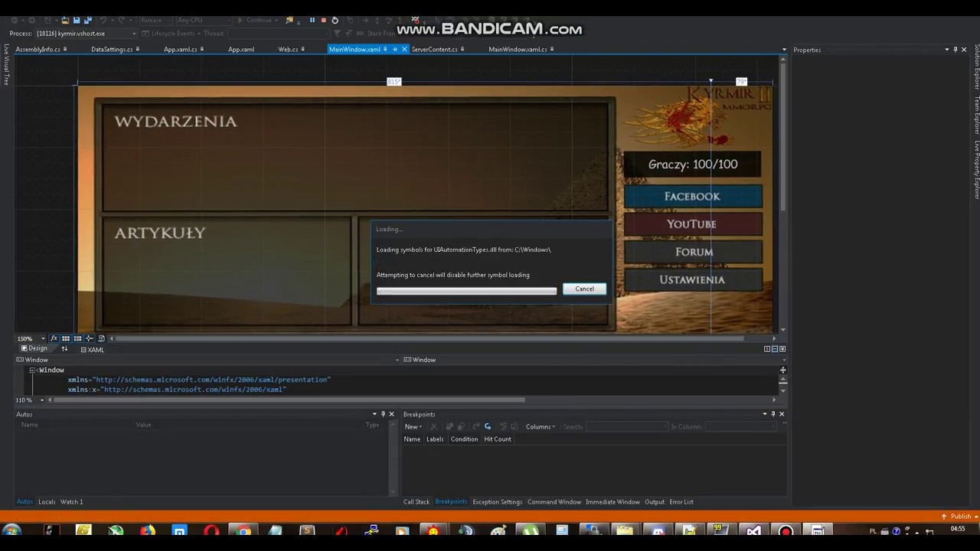Screen dimensions: 980x551
Task: Click the Breakpoints Search input field
Action: click(626, 426)
